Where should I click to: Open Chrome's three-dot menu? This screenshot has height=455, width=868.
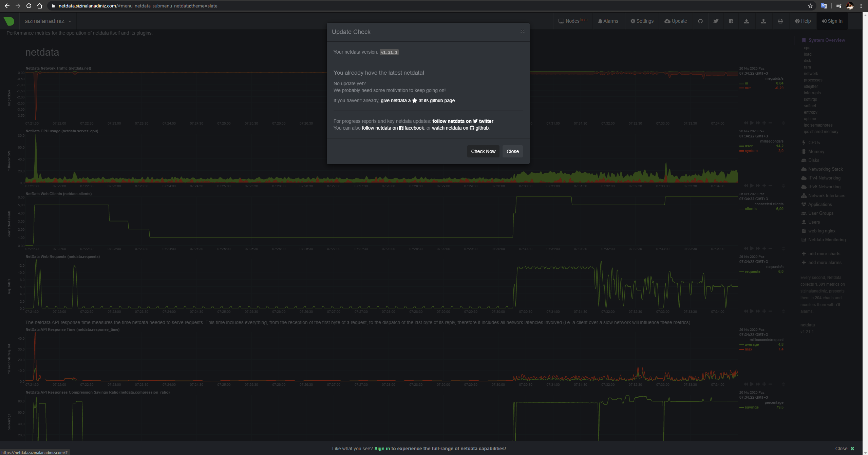click(x=861, y=6)
